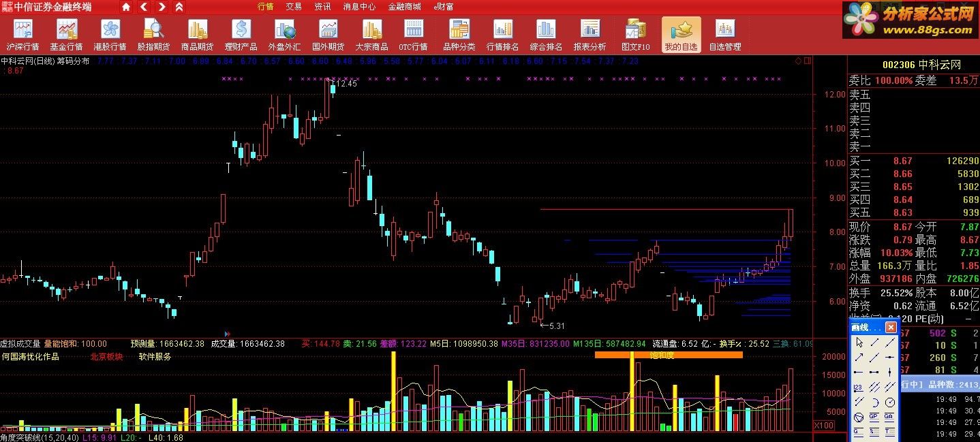
Task: Open 交易 trading menu
Action: coord(294,7)
